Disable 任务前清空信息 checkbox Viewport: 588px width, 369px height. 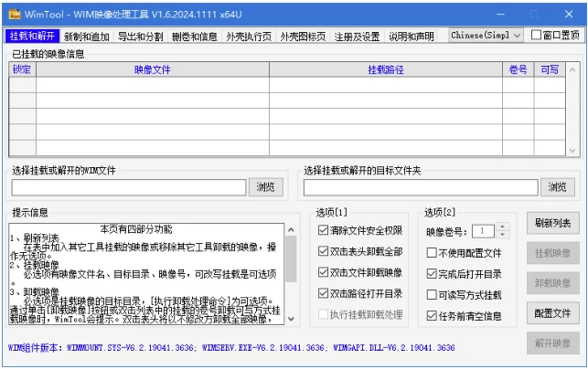pyautogui.click(x=433, y=316)
